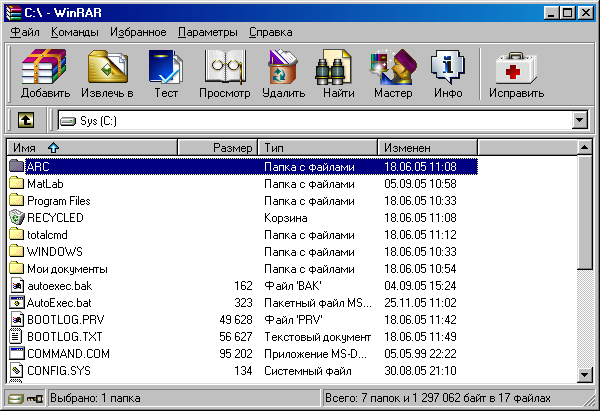Select the Мои документы name
Image resolution: width=600 pixels, height=411 pixels.
pyautogui.click(x=67, y=269)
